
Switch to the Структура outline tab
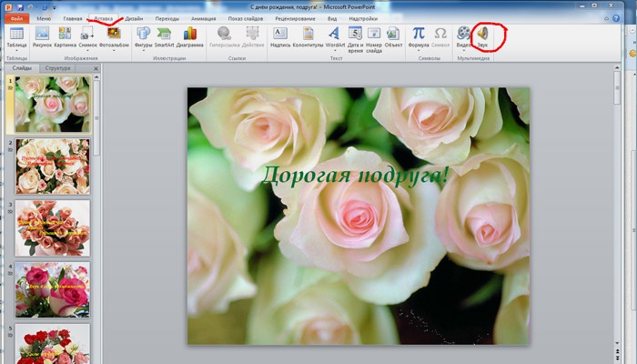[56, 68]
